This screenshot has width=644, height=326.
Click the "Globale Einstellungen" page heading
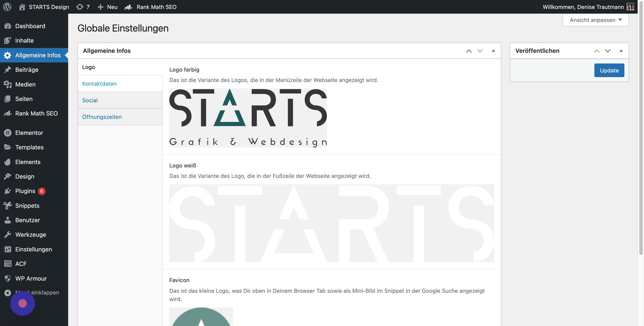pyautogui.click(x=123, y=28)
